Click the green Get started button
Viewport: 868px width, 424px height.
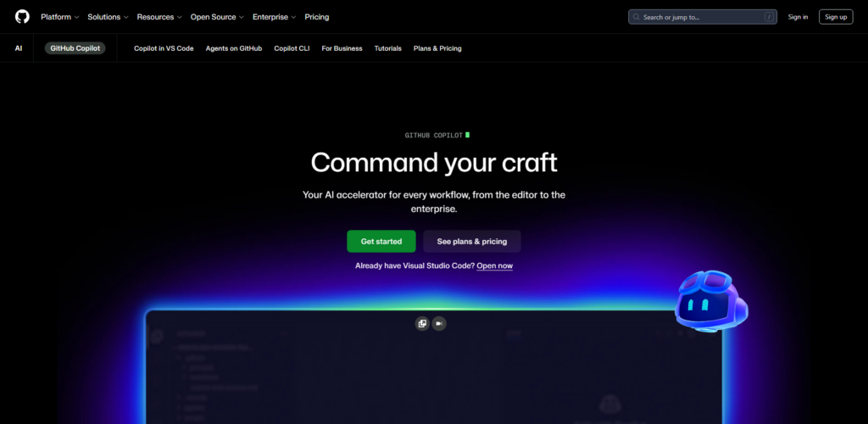[x=381, y=242]
